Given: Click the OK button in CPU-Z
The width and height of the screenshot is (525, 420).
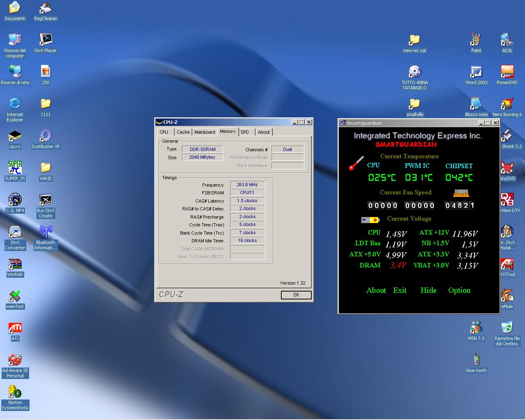Looking at the screenshot, I should pyautogui.click(x=296, y=295).
